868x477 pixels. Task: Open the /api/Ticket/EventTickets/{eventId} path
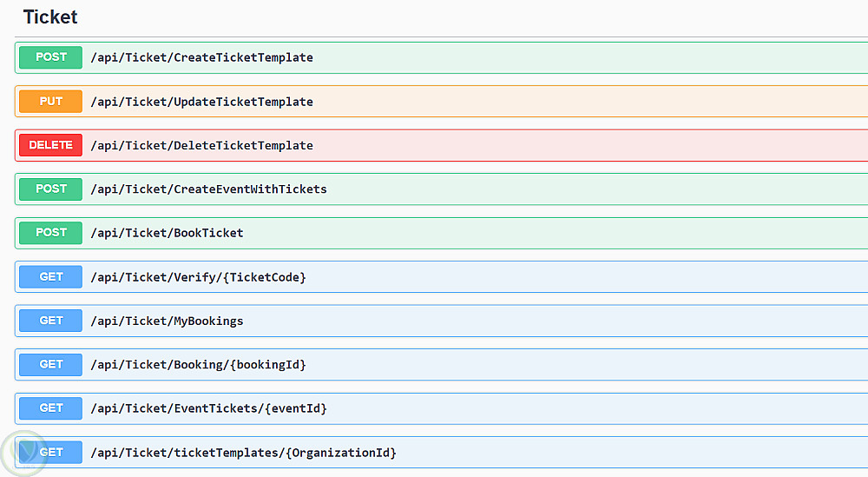(x=208, y=408)
